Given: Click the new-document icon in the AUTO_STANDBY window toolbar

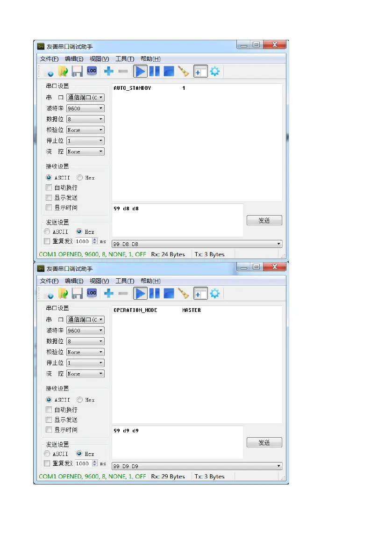Looking at the screenshot, I should pos(50,72).
